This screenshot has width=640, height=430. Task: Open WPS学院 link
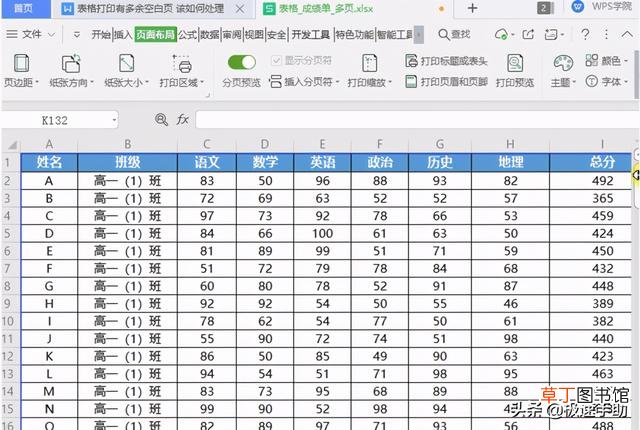[602, 7]
